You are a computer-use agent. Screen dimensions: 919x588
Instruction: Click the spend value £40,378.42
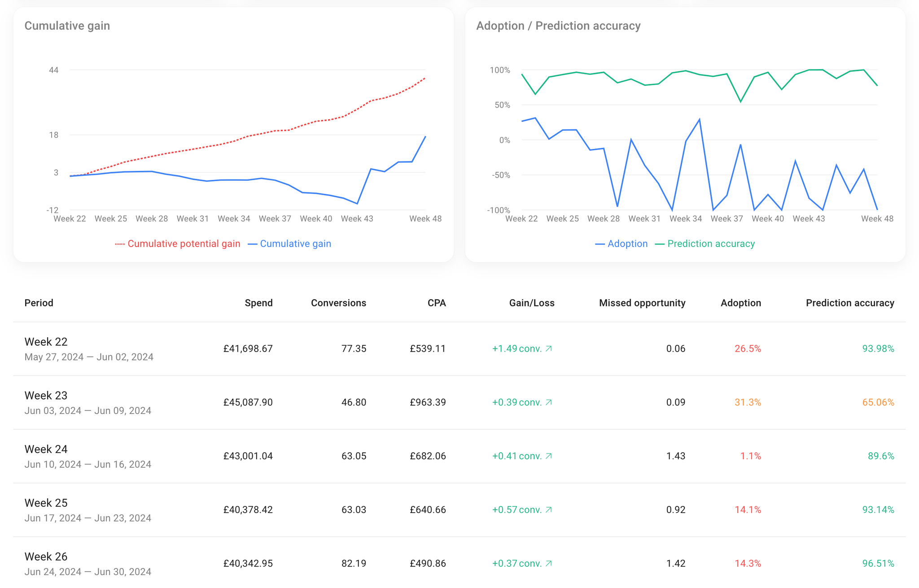point(248,510)
